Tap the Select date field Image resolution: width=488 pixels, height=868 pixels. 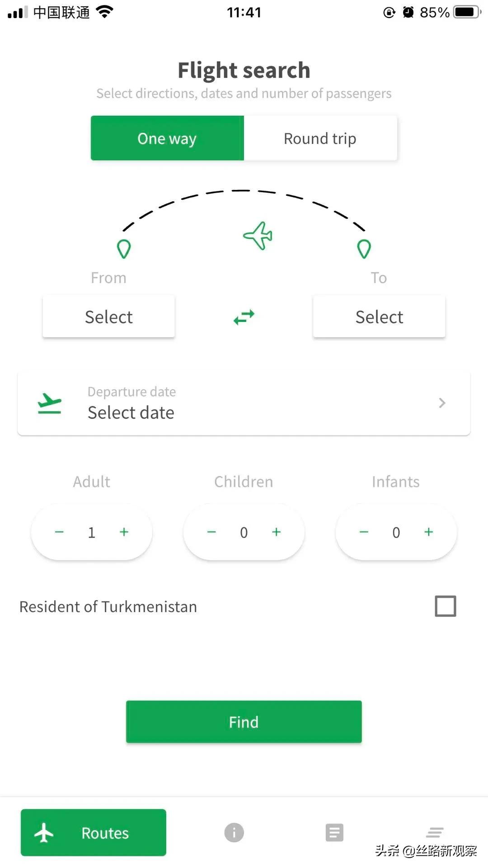click(x=131, y=412)
